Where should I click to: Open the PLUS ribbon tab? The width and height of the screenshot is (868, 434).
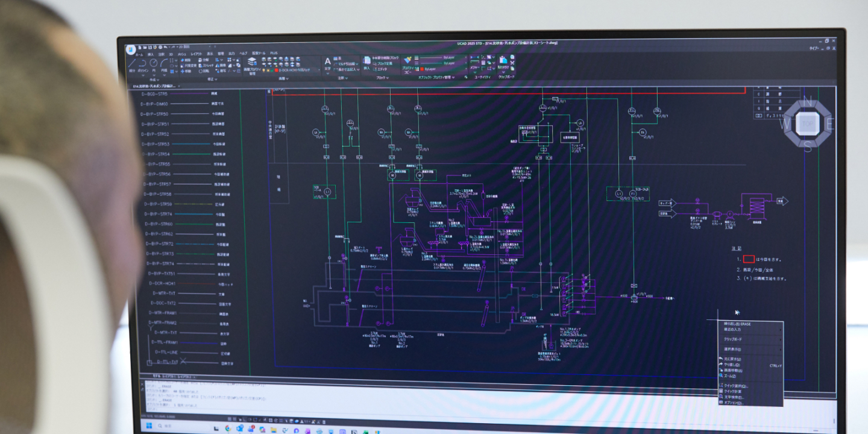tap(274, 53)
